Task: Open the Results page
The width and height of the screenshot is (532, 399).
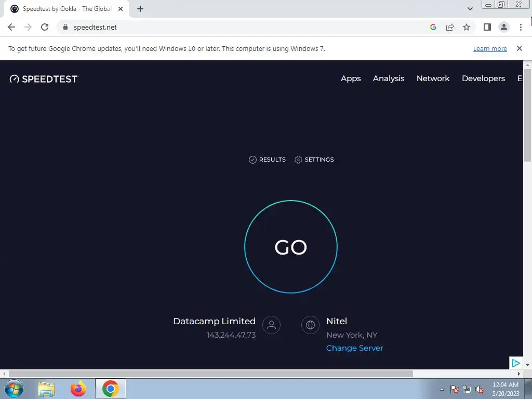Action: (268, 159)
